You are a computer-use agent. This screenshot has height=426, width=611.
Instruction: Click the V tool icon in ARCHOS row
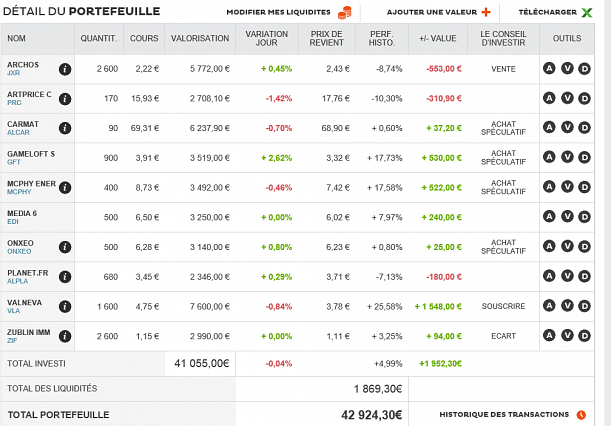pos(567,69)
